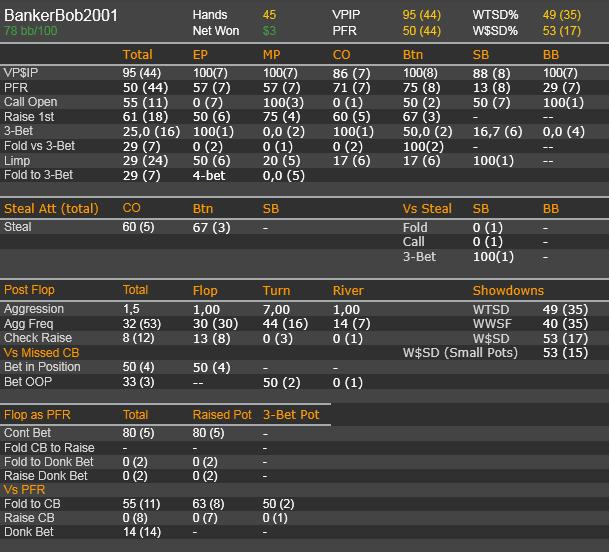Click the Flop as PFR section header
This screenshot has height=552, width=609.
37,415
